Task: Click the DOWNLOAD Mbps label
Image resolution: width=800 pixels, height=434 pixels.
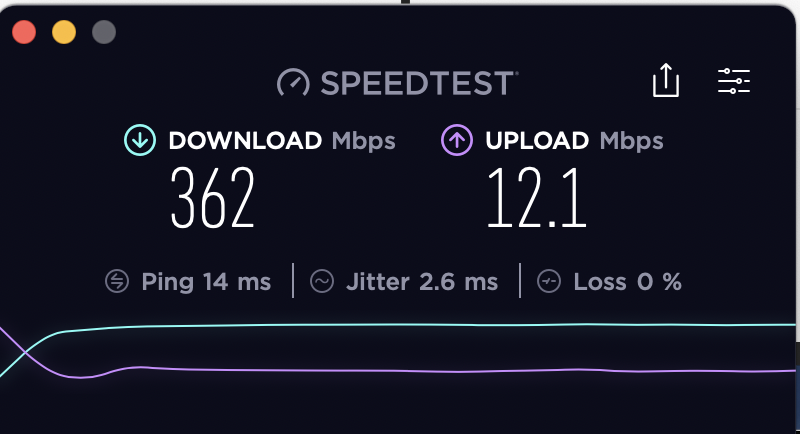Action: point(282,141)
